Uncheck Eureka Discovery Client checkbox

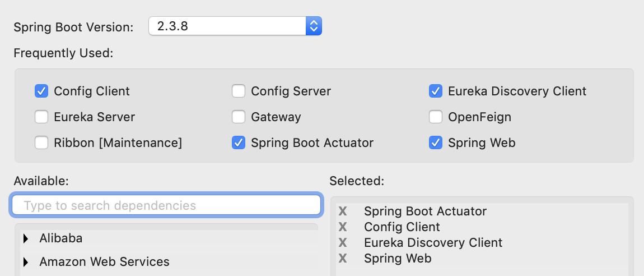pyautogui.click(x=436, y=91)
